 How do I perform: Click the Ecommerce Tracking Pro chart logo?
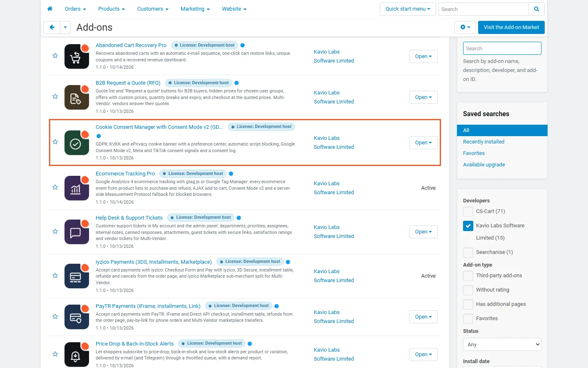(77, 188)
